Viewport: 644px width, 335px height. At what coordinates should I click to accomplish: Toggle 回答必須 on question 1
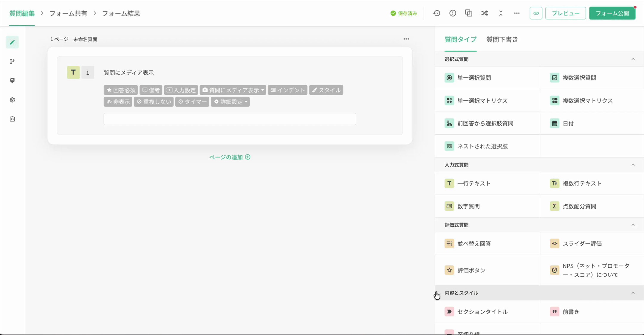click(x=121, y=90)
